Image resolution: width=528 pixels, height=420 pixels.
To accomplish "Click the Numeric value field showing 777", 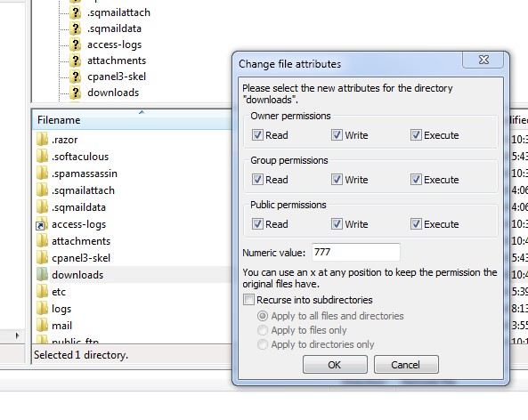I will 356,252.
